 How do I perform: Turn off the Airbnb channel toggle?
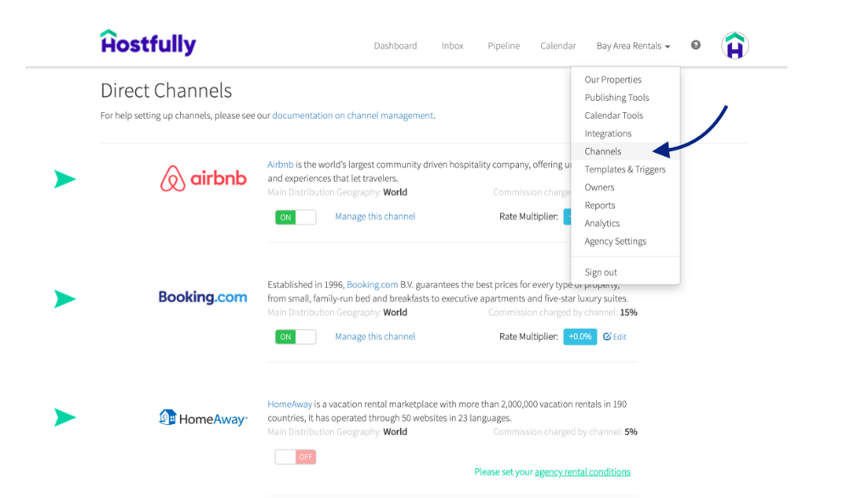pyautogui.click(x=295, y=217)
